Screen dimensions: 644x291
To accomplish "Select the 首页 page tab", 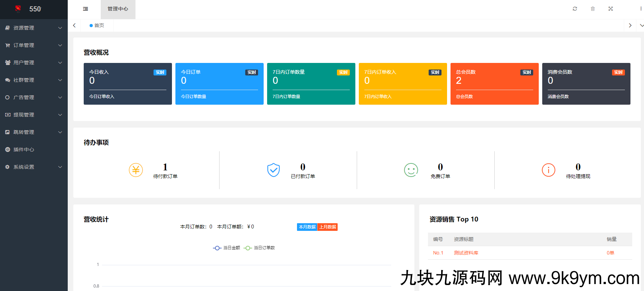I will pos(97,25).
